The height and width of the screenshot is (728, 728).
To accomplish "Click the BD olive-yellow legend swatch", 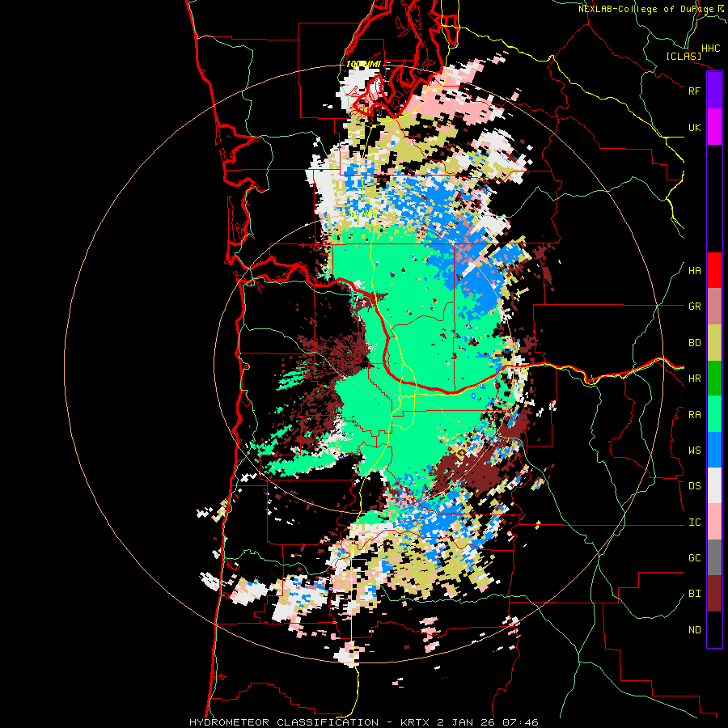I will pyautogui.click(x=714, y=343).
